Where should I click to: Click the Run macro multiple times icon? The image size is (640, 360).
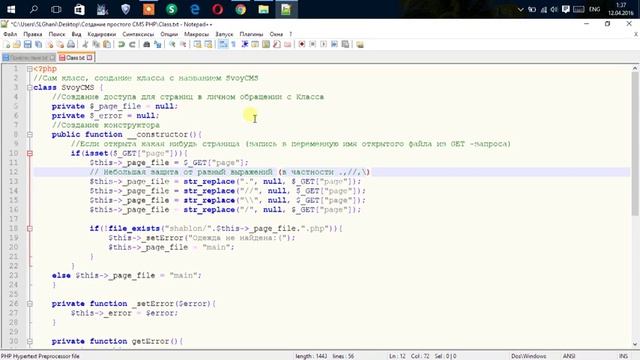[x=334, y=44]
